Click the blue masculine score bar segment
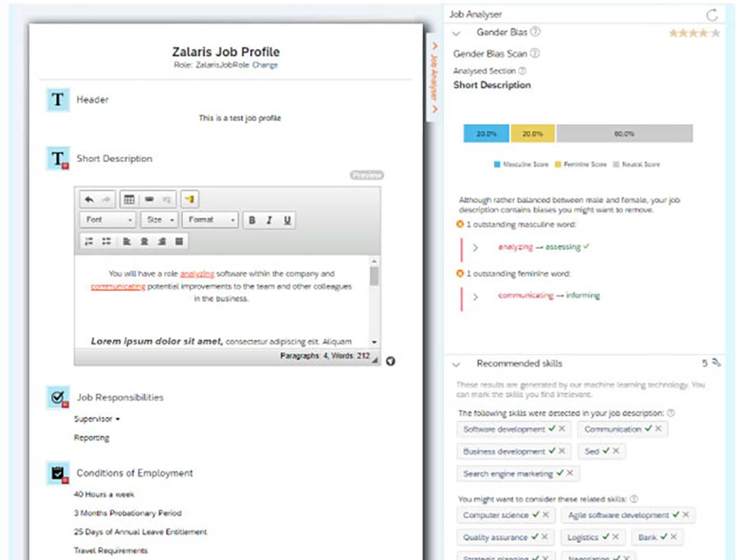741x560 pixels. pos(486,134)
